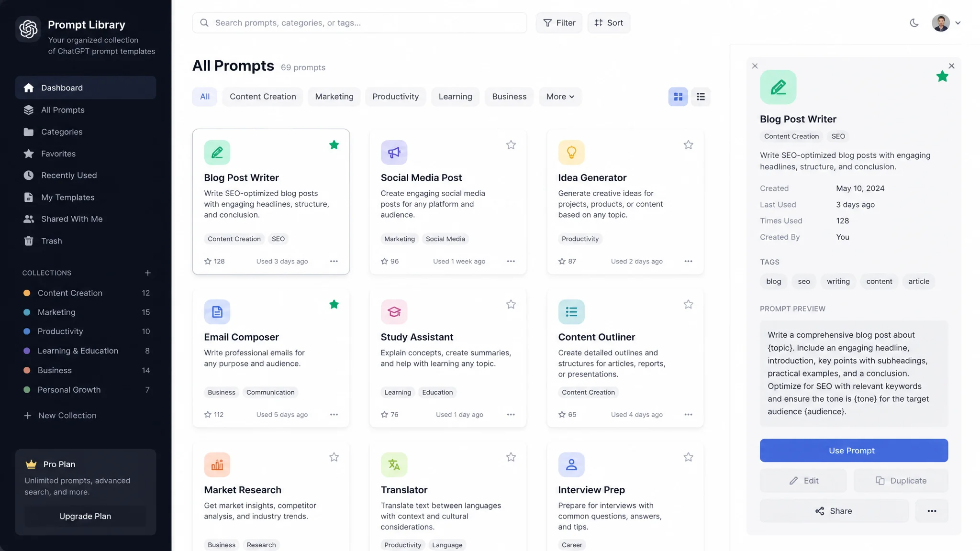Focus the search prompts input field
This screenshot has width=980, height=551.
pyautogui.click(x=359, y=23)
